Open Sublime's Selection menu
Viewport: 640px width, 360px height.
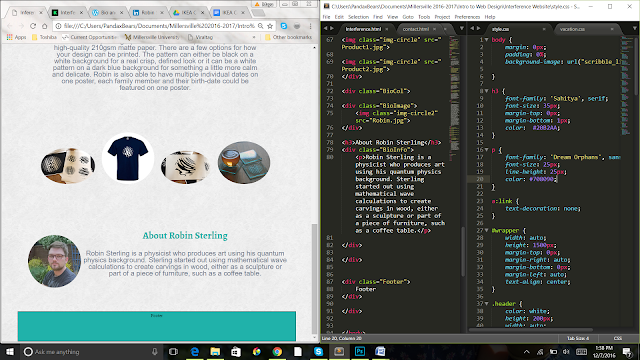pyautogui.click(x=358, y=17)
